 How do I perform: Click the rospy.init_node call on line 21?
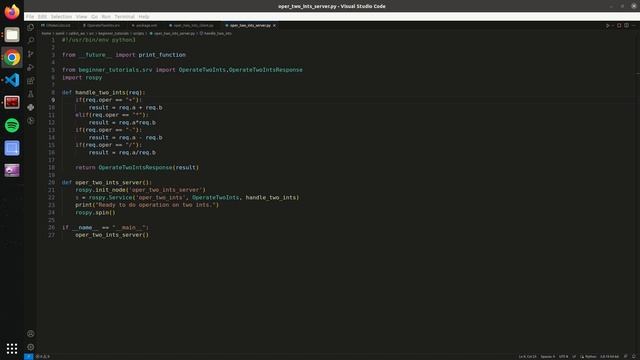click(x=140, y=190)
